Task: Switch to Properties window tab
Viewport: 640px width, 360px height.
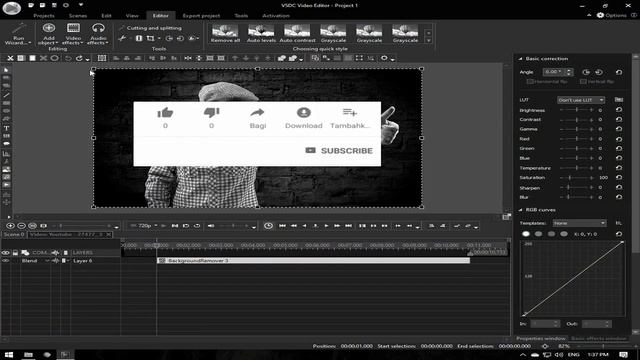Action: [541, 338]
